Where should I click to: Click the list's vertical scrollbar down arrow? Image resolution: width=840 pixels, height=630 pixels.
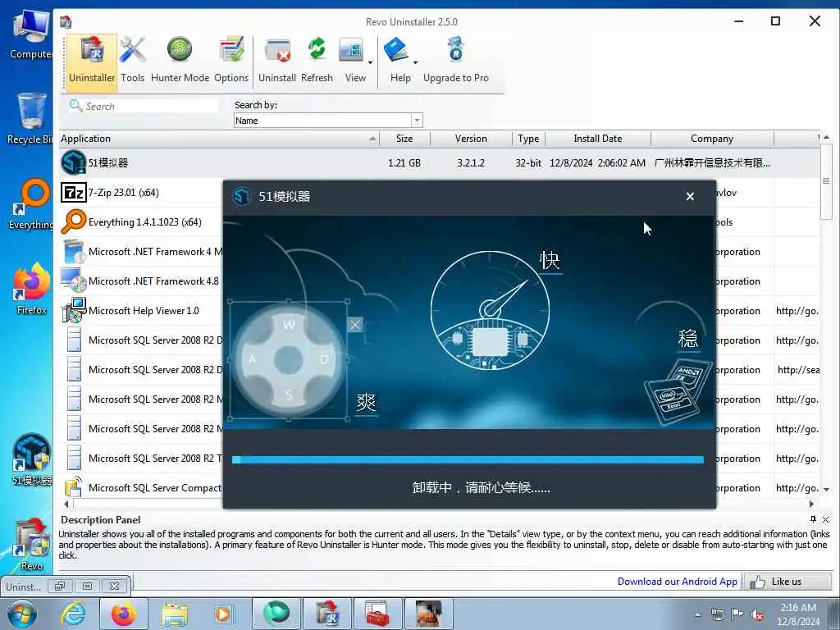coord(827,489)
